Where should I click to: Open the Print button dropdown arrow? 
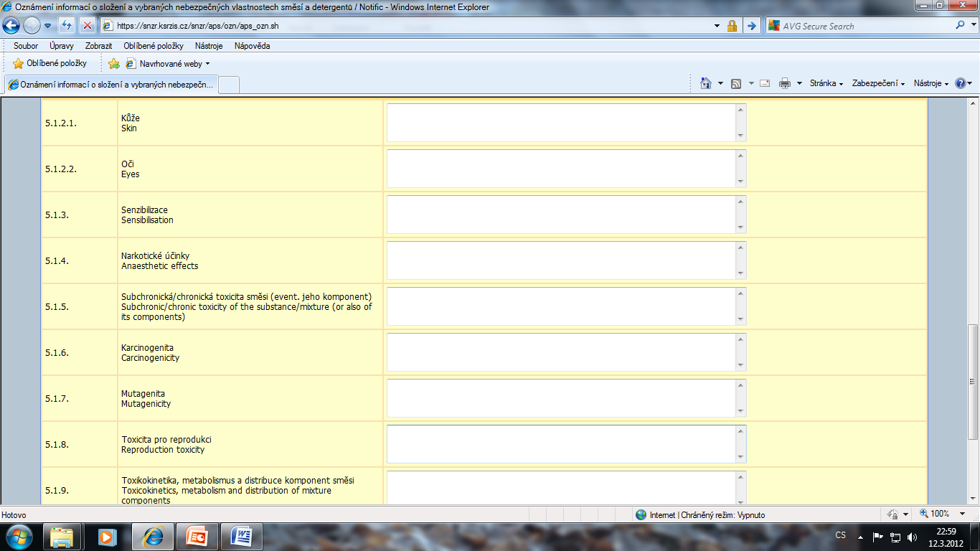(799, 83)
